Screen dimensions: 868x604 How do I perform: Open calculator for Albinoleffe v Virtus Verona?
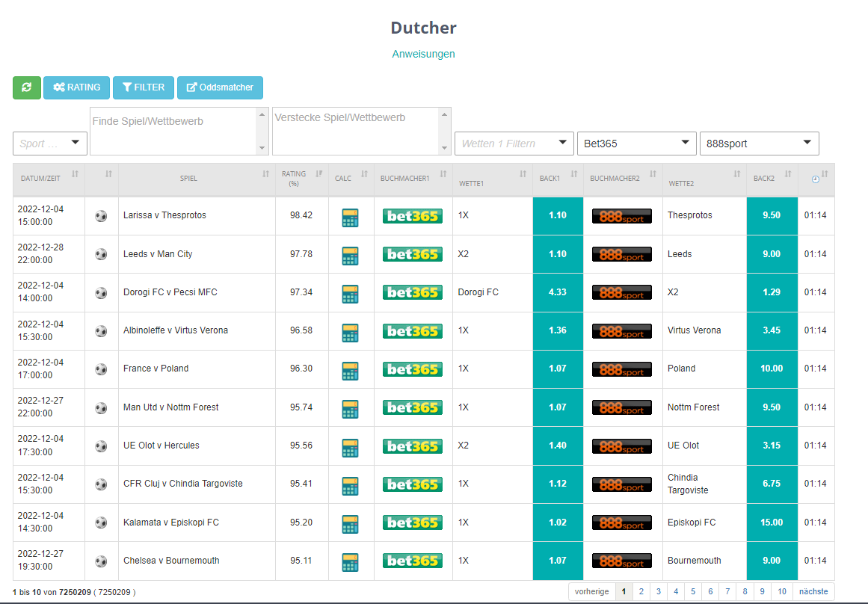(350, 333)
